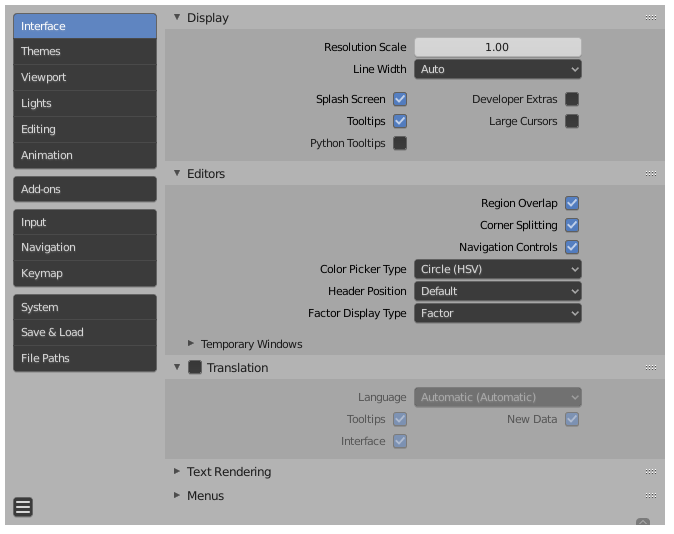Disable the Splash Screen checkbox
This screenshot has height=534, width=674.
click(400, 99)
